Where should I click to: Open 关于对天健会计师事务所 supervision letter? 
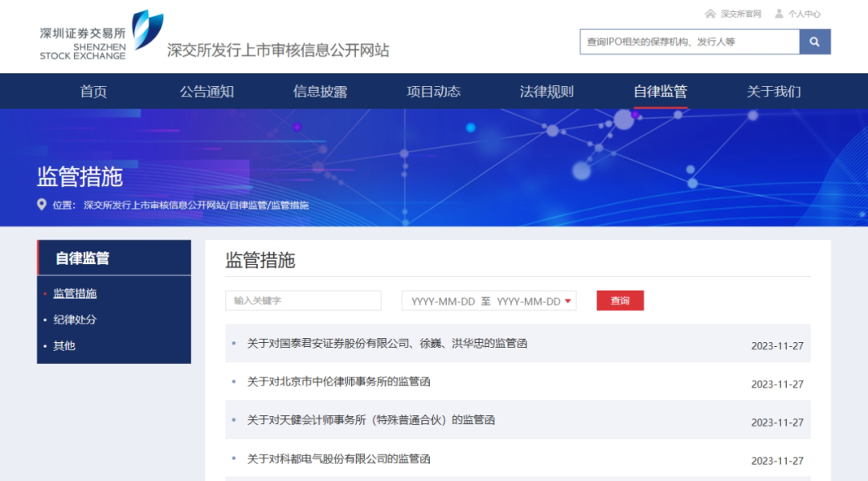click(371, 420)
